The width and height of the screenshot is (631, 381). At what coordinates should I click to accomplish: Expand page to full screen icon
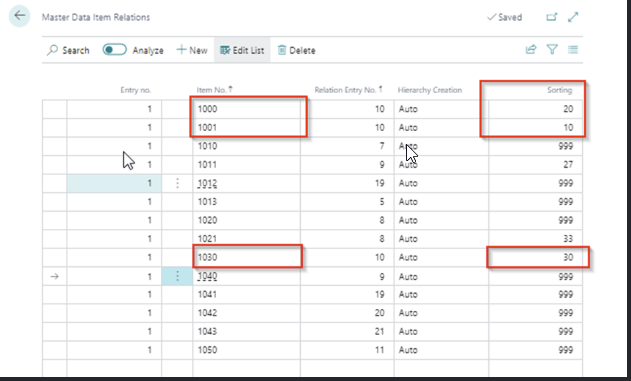click(573, 17)
